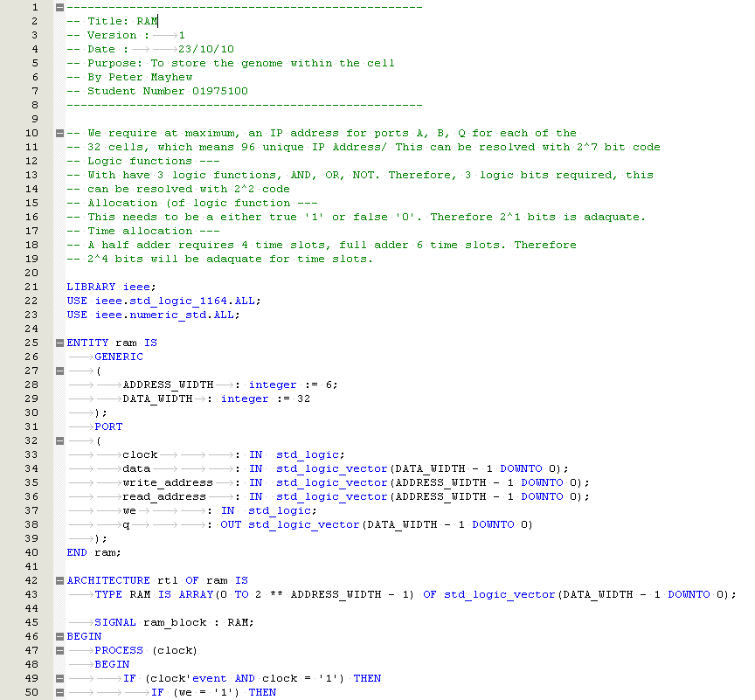
Task: Collapse the PORT parenthesis block on line 32
Action: (59, 440)
